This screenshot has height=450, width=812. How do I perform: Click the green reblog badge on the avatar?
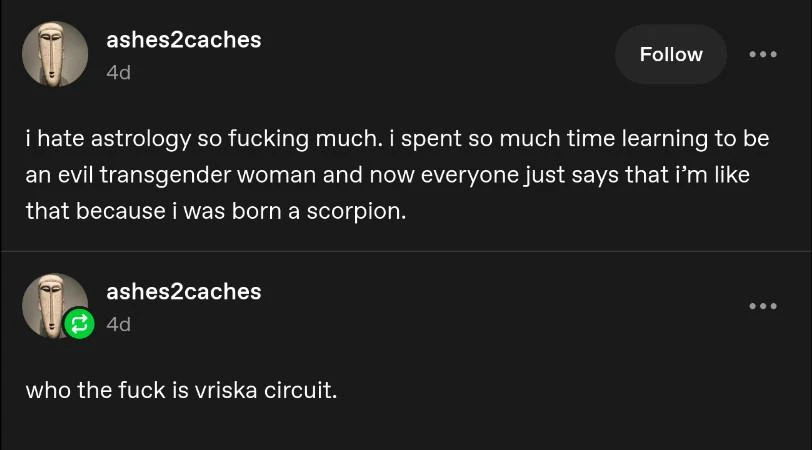78,324
